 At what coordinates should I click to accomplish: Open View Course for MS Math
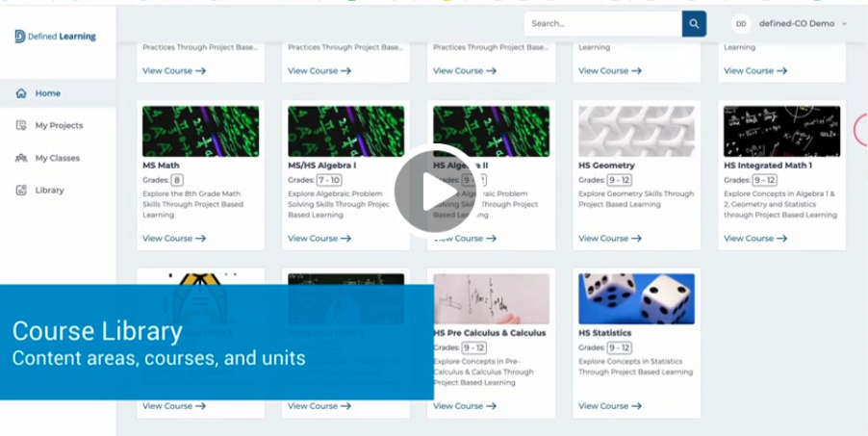174,238
